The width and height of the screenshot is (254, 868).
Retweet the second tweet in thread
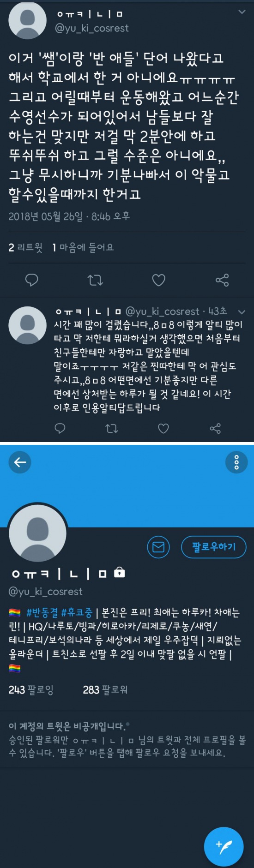(x=112, y=429)
